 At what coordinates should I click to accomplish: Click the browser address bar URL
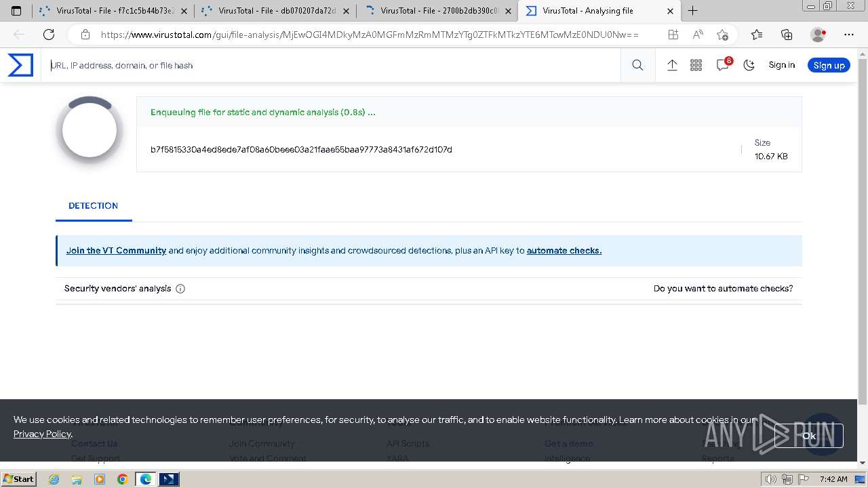(370, 35)
